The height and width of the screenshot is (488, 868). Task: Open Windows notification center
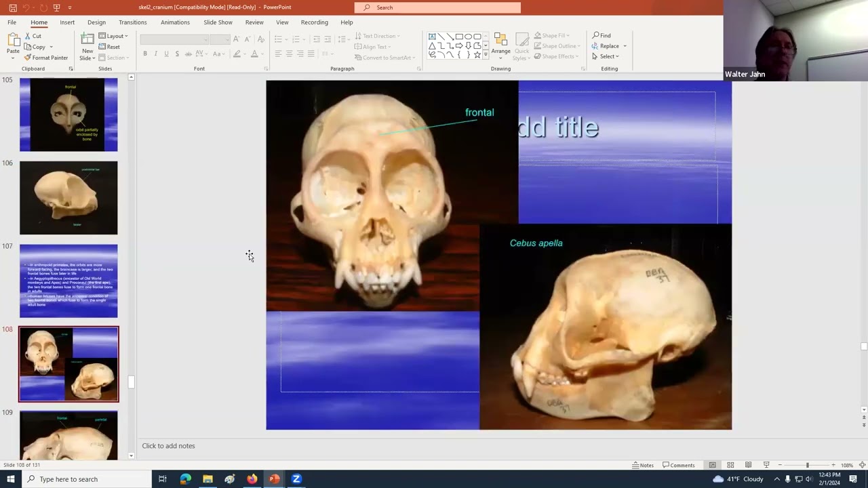click(x=853, y=479)
